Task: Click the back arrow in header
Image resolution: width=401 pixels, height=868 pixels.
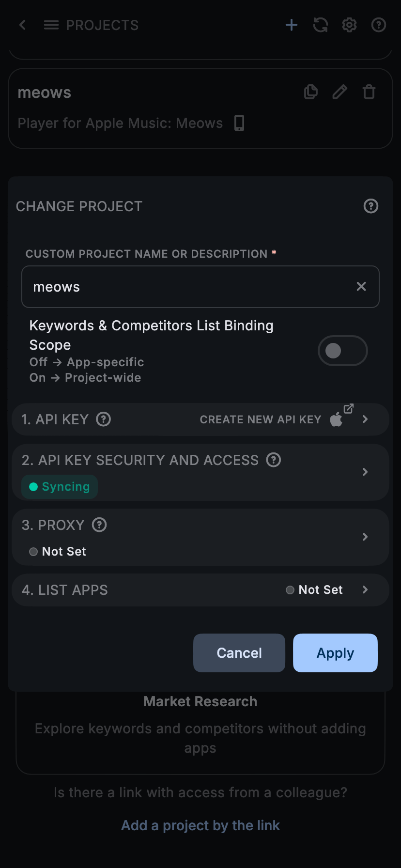Action: pyautogui.click(x=22, y=25)
